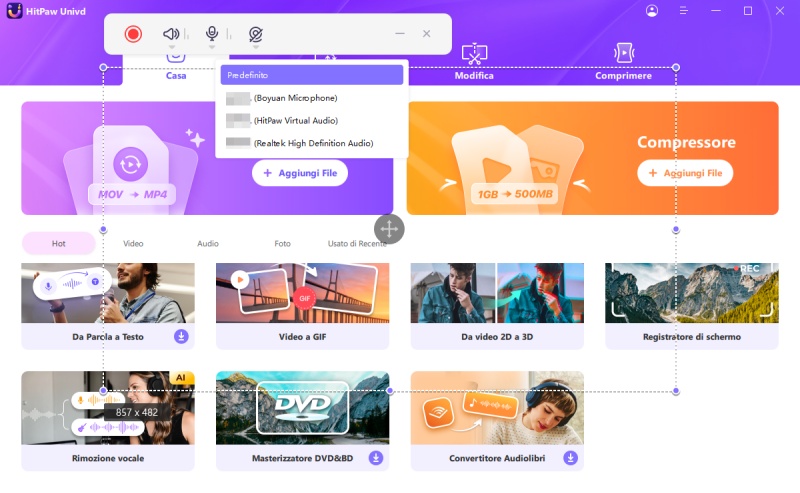Click Aggiungi File in the converter banner
This screenshot has width=800, height=493.
[x=300, y=173]
